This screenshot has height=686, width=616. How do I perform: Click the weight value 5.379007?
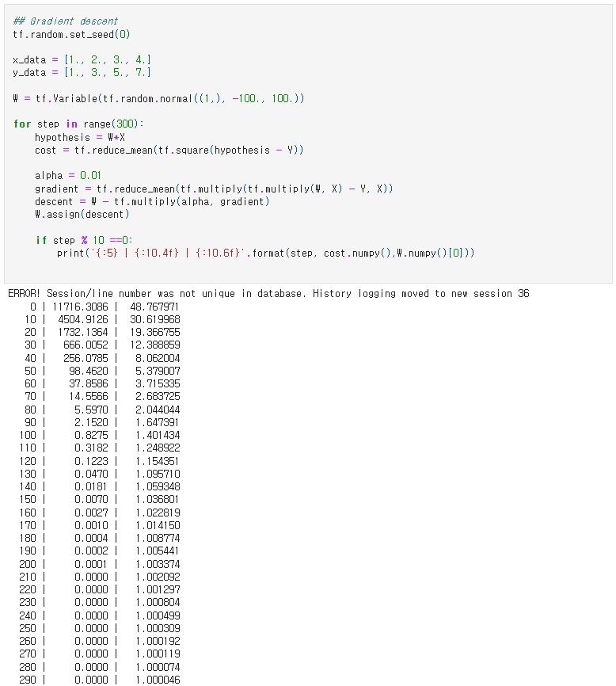coord(158,371)
